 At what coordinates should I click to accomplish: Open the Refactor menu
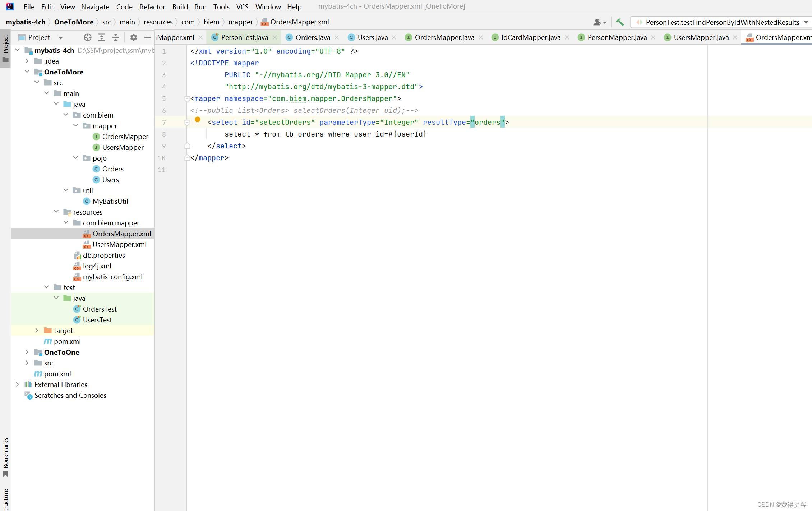[152, 7]
